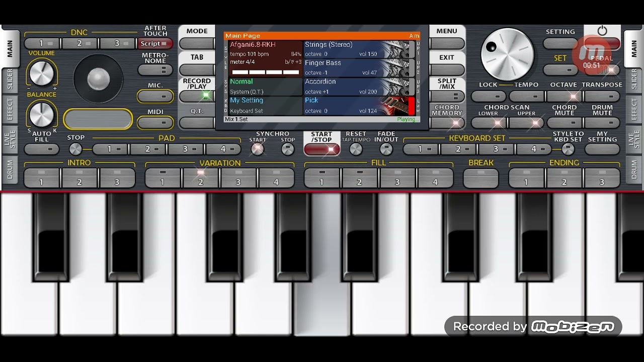644x362 pixels.
Task: Trigger FILL 1
Action: pos(322,178)
